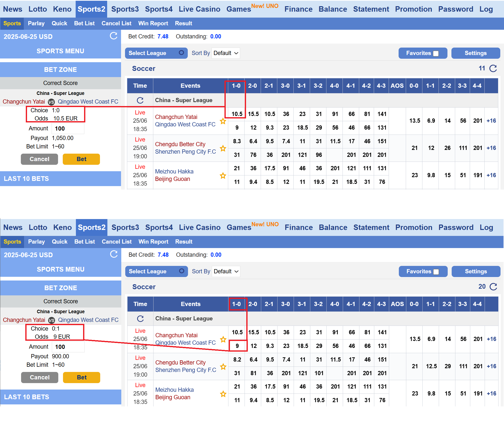The width and height of the screenshot is (504, 422).
Task: Open Select League selector in bottom panel
Action: pyautogui.click(x=157, y=271)
